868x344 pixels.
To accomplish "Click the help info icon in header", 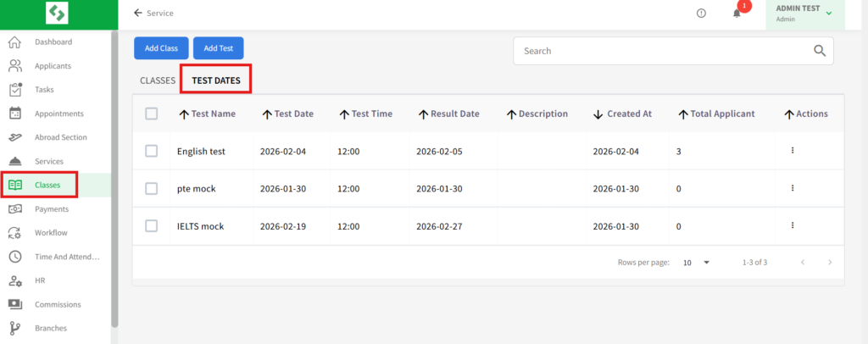I will tap(701, 14).
